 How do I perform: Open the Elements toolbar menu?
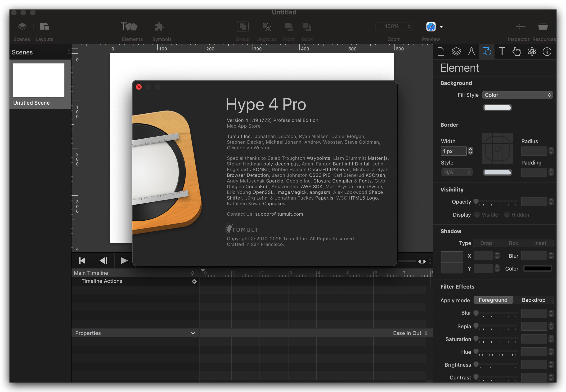tap(129, 27)
